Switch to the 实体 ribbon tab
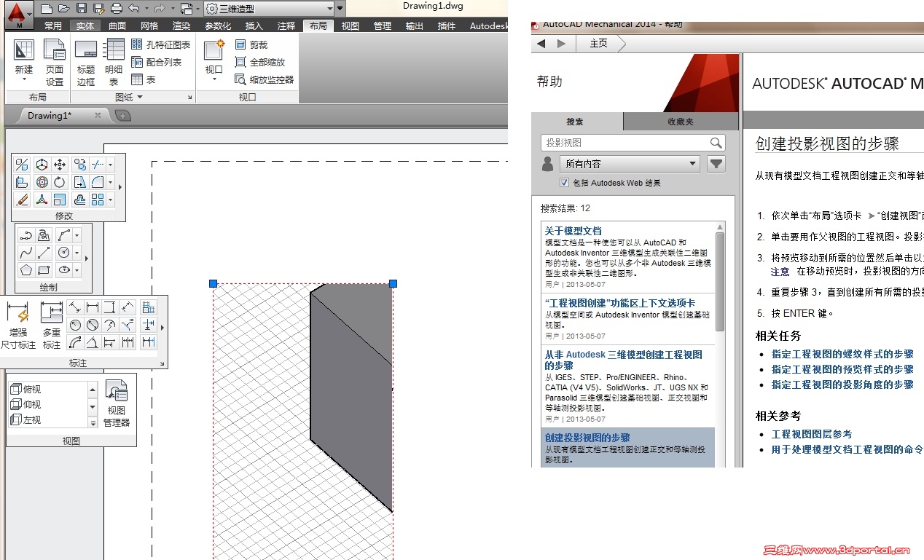This screenshot has width=924, height=560. click(x=85, y=25)
